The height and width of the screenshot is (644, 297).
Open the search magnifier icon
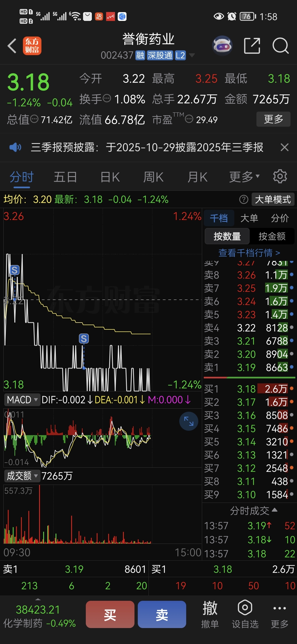click(280, 46)
